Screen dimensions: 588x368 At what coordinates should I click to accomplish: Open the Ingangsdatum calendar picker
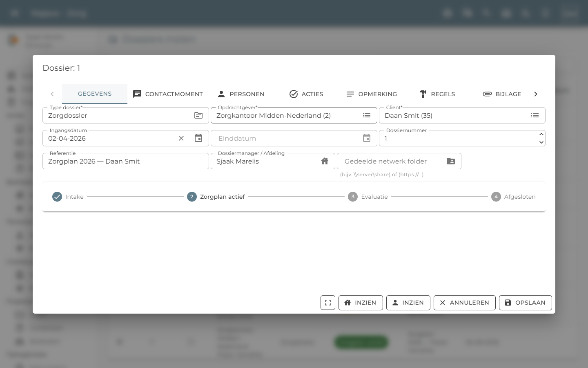tap(198, 138)
